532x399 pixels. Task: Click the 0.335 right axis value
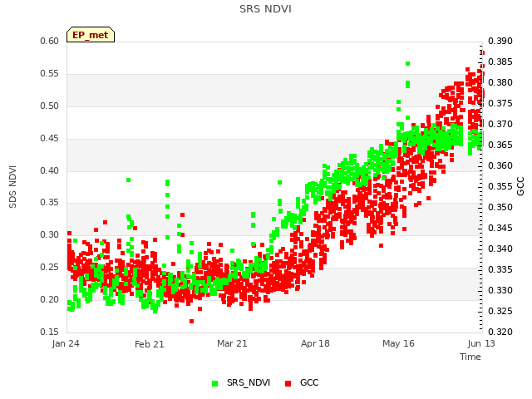pos(500,269)
